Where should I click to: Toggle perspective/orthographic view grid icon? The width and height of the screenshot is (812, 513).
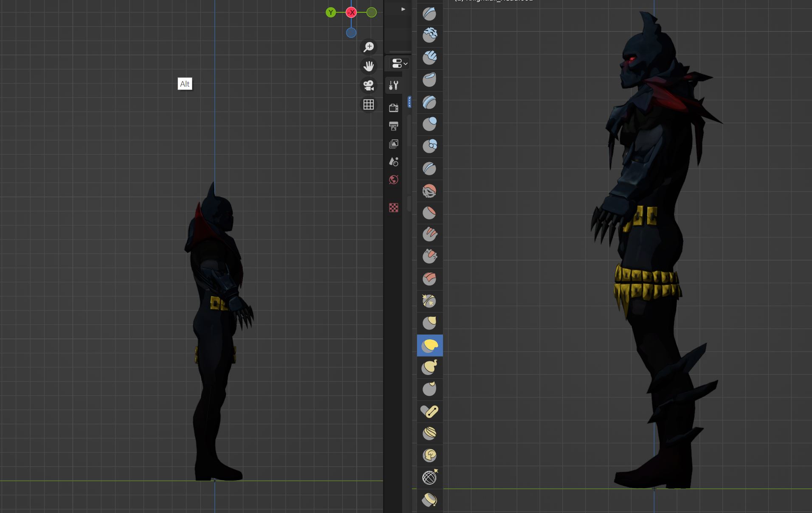(368, 104)
